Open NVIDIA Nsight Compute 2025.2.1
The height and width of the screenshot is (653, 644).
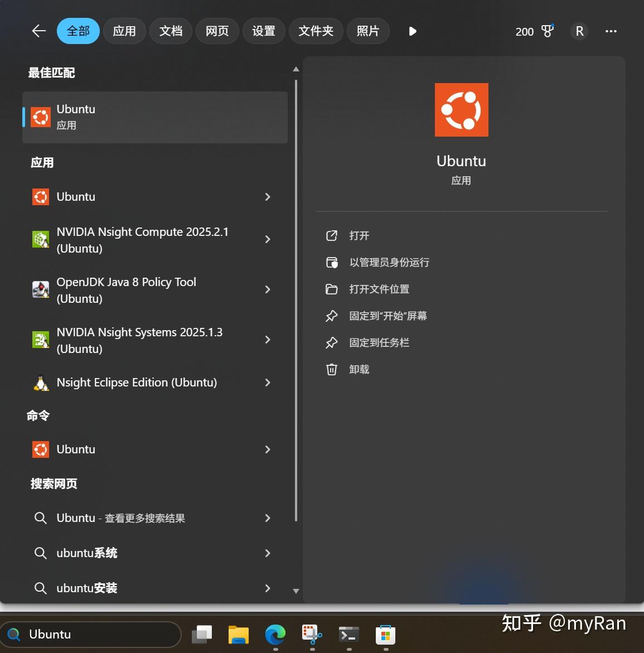click(142, 239)
